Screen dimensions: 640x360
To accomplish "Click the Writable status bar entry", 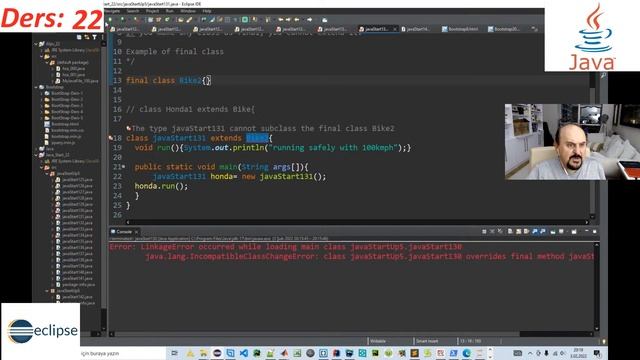I will point(378,341).
